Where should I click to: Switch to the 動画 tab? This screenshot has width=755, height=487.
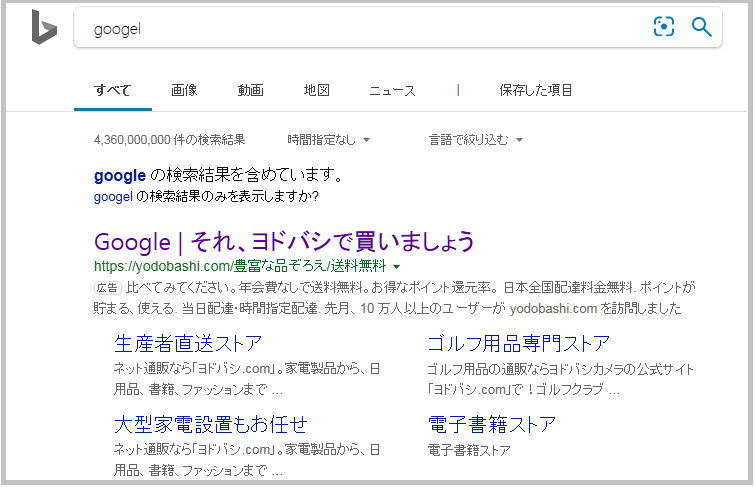coord(251,90)
